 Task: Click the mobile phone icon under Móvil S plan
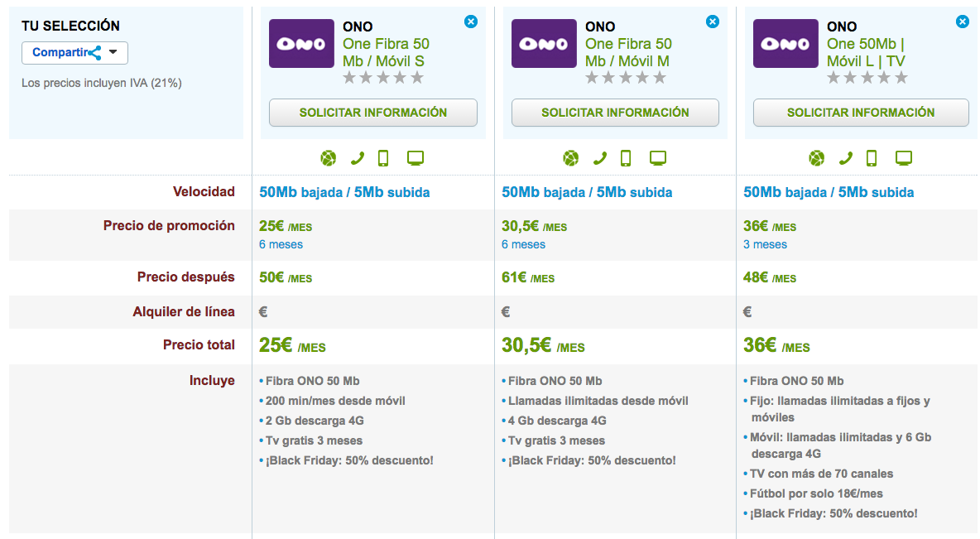[383, 158]
